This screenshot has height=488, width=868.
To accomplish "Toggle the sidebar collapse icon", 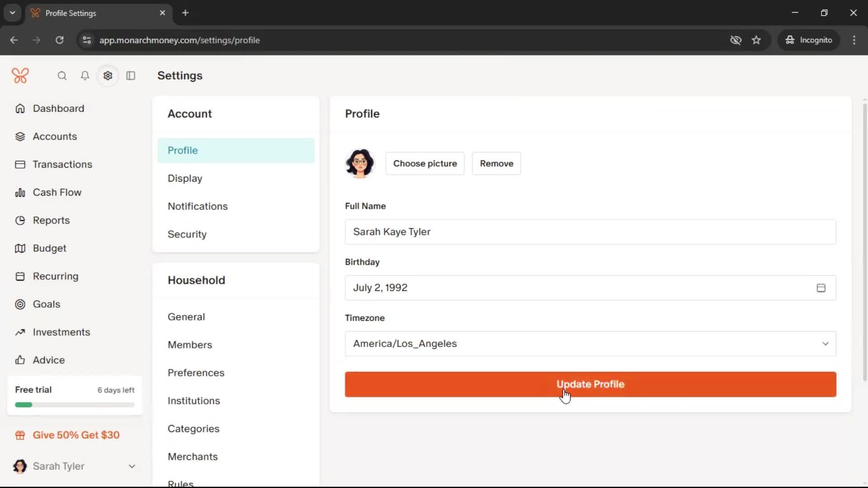I will 131,76.
